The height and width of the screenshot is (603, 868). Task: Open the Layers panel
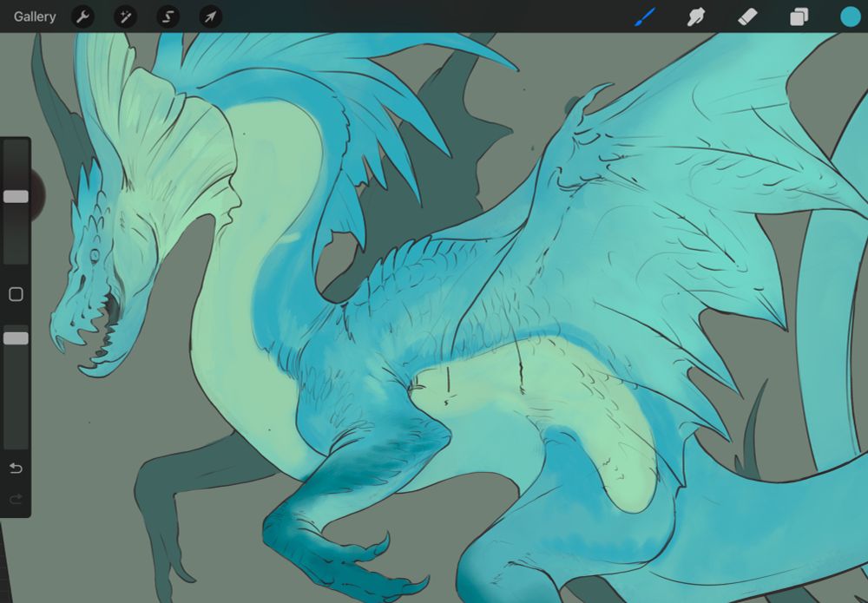799,16
